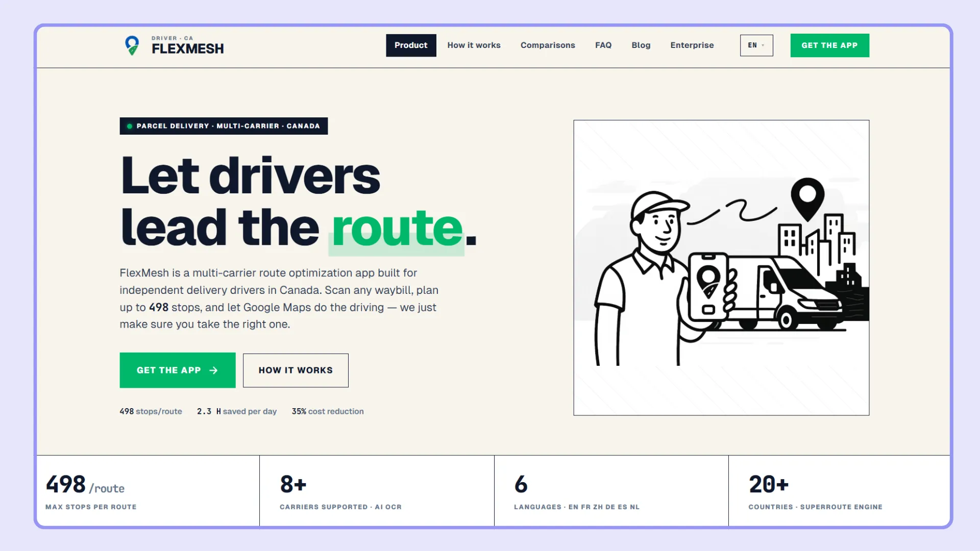Image resolution: width=980 pixels, height=551 pixels.
Task: Click the FlexMesh map pin logo icon
Action: click(132, 45)
